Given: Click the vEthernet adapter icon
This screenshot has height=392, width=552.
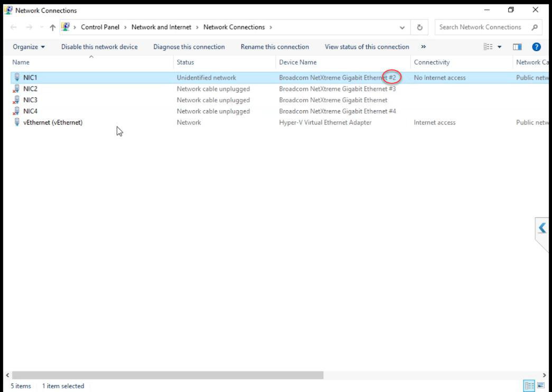Looking at the screenshot, I should click(x=16, y=122).
